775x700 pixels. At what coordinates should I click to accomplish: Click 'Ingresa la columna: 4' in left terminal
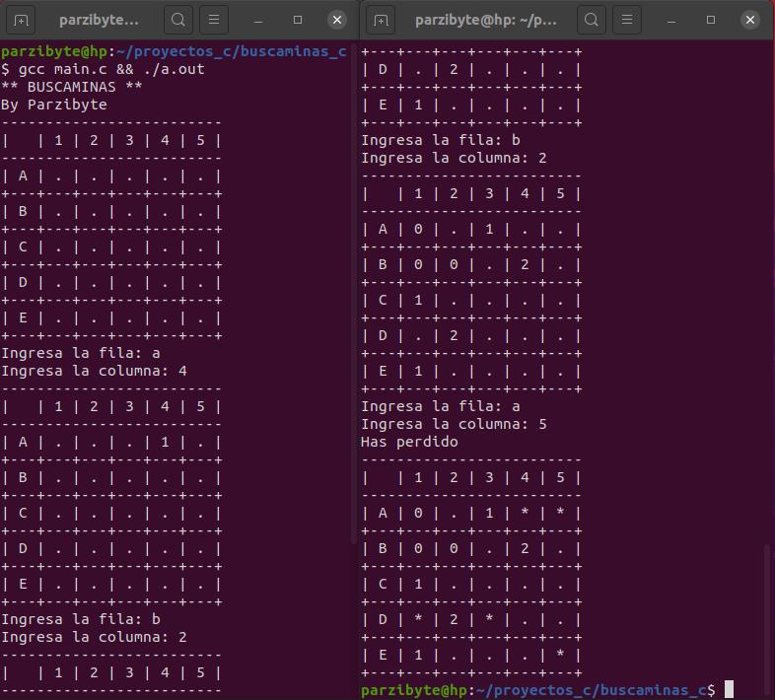[94, 371]
